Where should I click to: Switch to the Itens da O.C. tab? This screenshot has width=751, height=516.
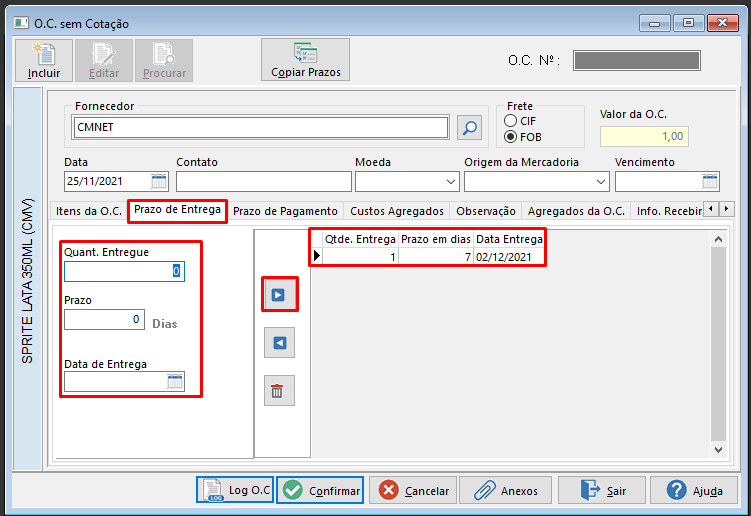coord(89,211)
